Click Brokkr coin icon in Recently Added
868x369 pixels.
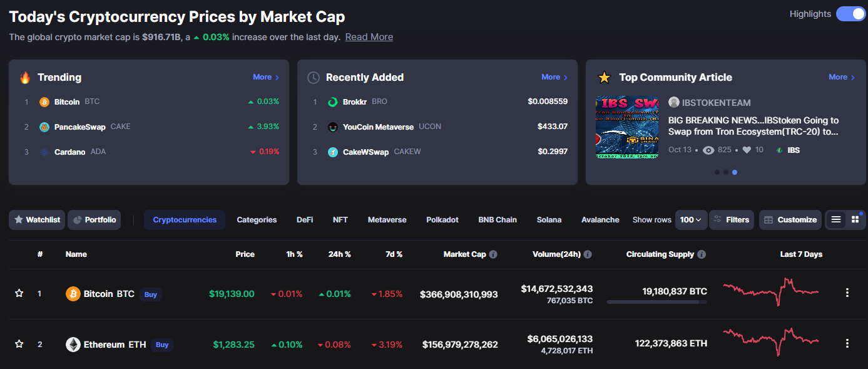point(333,101)
